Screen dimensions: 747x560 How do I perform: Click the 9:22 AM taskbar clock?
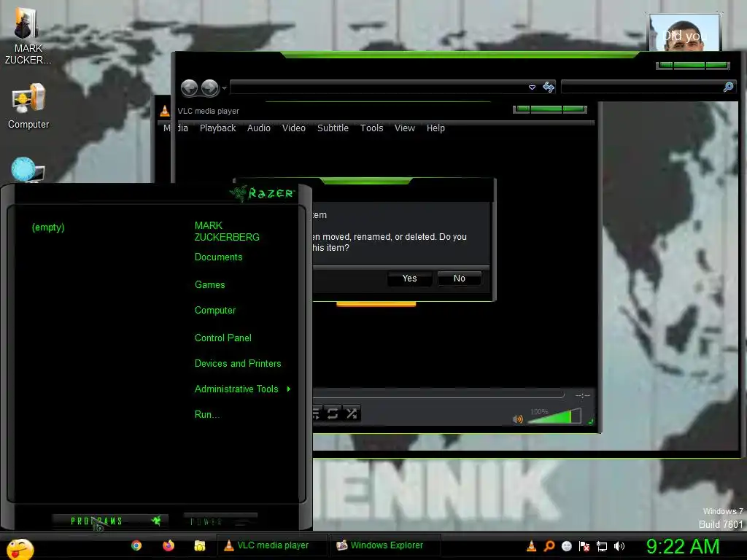pos(682,546)
